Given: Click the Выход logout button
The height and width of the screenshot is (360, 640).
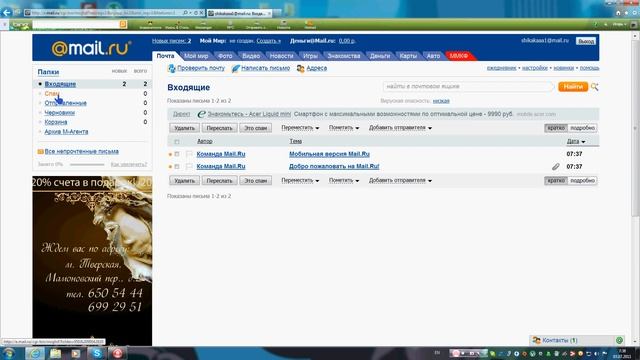Looking at the screenshot, I should click(x=586, y=41).
